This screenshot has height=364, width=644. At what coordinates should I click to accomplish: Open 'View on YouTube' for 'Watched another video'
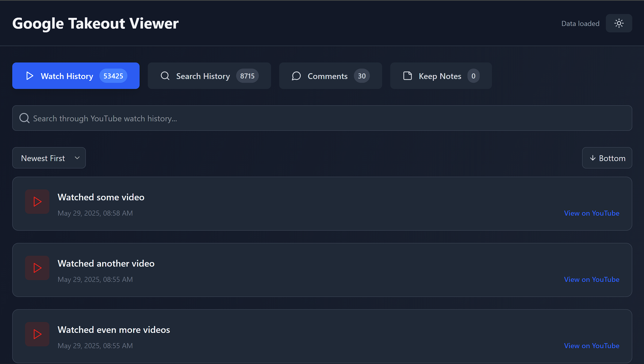click(x=592, y=279)
